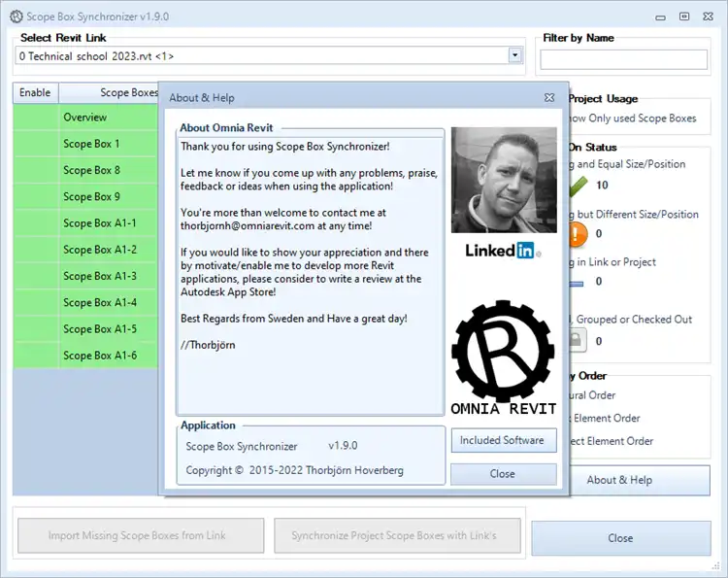Click the green checkmark status icon
The height and width of the screenshot is (578, 728).
579,187
